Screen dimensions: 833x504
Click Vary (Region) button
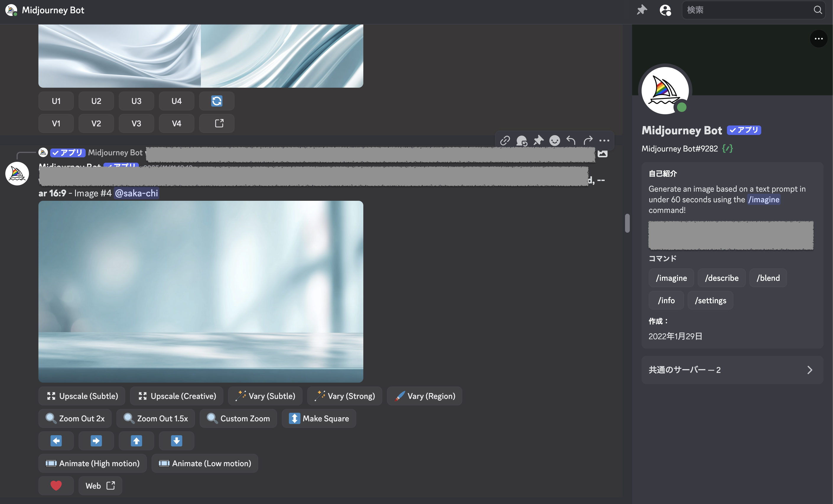pos(424,396)
